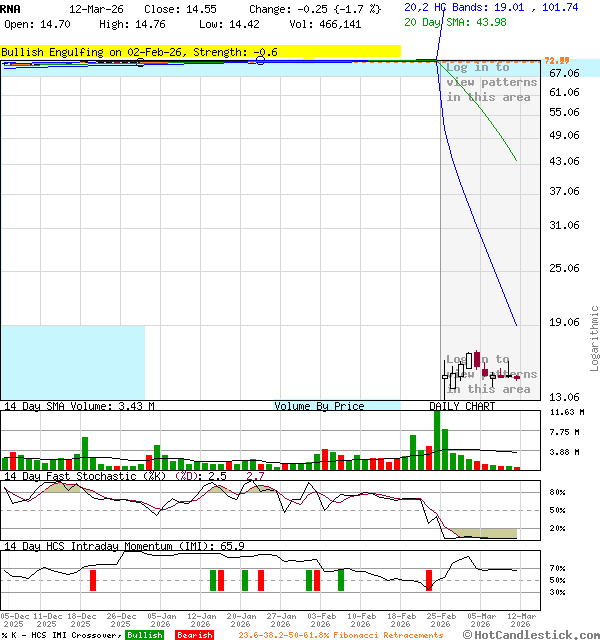Click the circle marker on Bullish Engulfing line

[x=260, y=62]
